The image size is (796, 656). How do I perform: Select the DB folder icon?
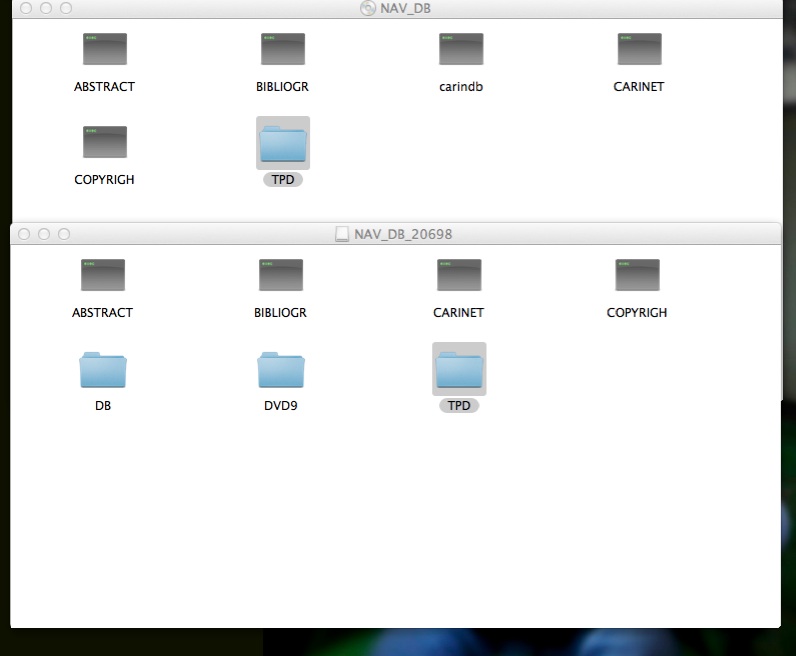(103, 370)
